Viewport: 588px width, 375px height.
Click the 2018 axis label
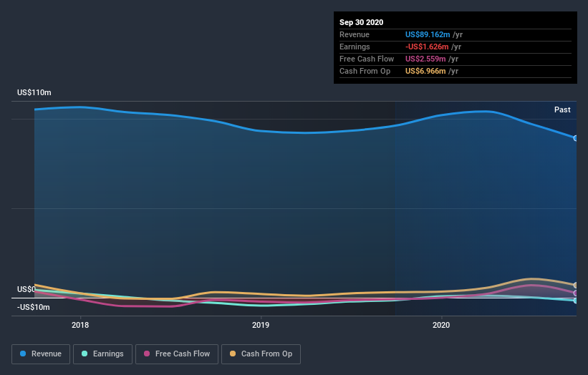80,325
